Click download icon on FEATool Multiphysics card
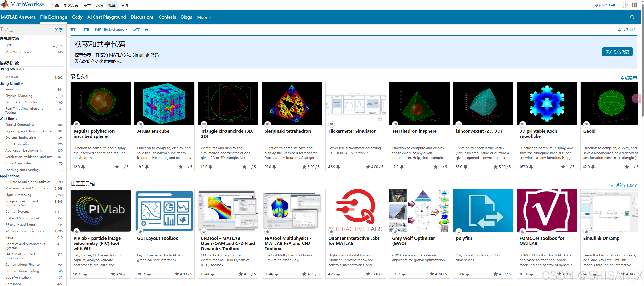 276,274
